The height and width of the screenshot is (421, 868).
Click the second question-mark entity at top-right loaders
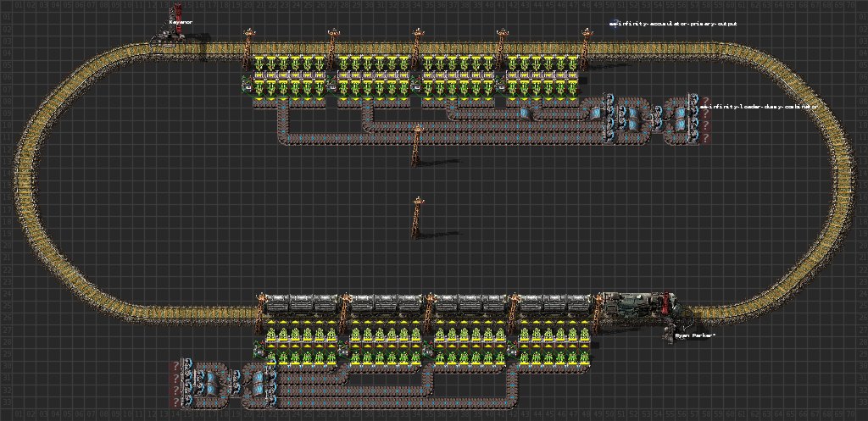coord(706,113)
